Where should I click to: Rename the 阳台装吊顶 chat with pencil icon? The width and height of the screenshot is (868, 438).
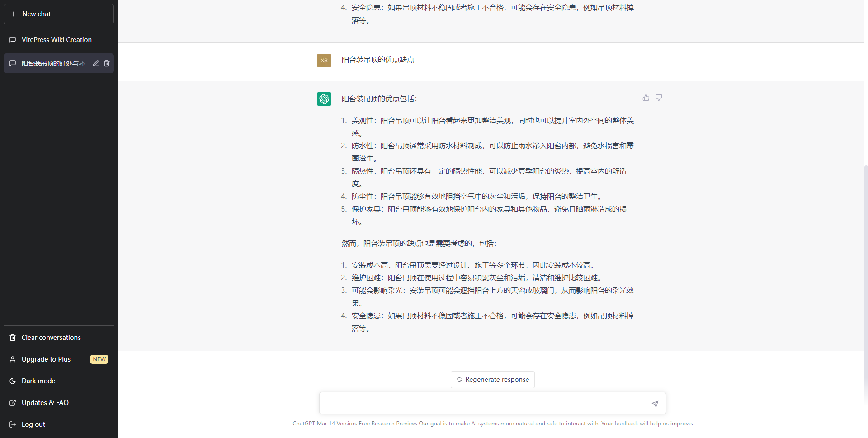tap(96, 63)
